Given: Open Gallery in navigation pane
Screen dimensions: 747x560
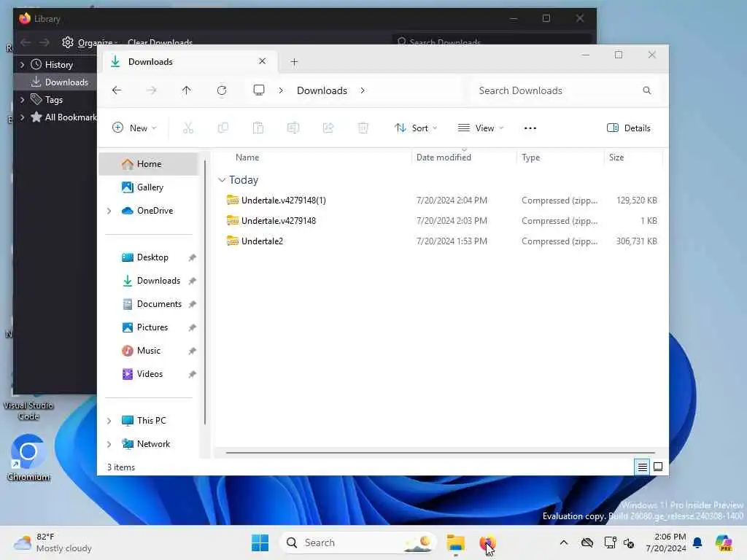Looking at the screenshot, I should pos(149,187).
